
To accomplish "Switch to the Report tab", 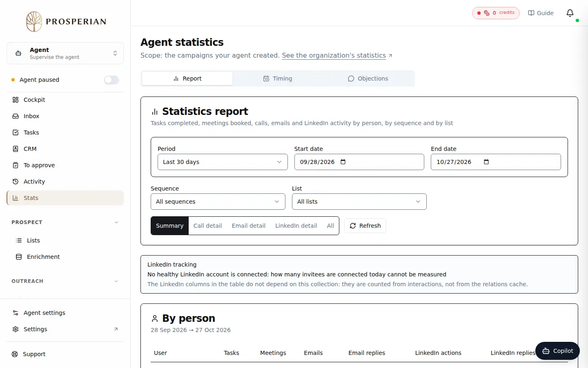I will (187, 79).
